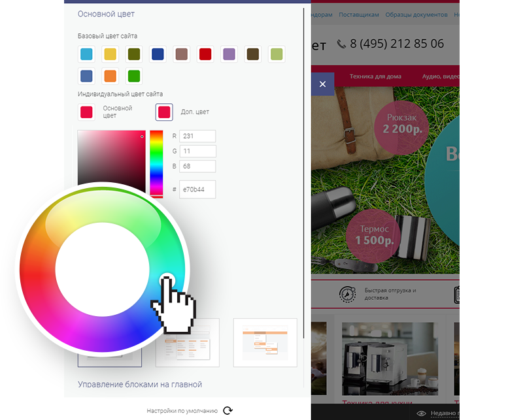Choose the 'Основной цвет' individual color swatch
Screen dimensions: 523x420
tap(86, 112)
